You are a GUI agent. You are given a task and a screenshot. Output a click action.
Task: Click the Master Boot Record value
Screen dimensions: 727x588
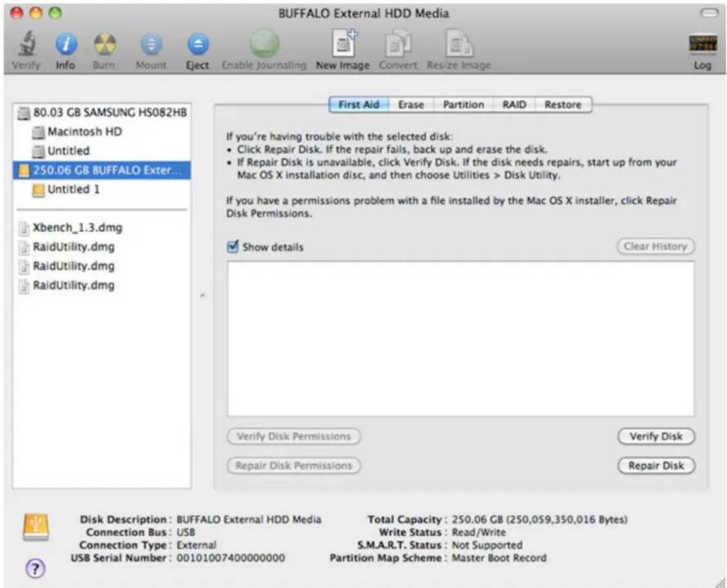[x=499, y=558]
